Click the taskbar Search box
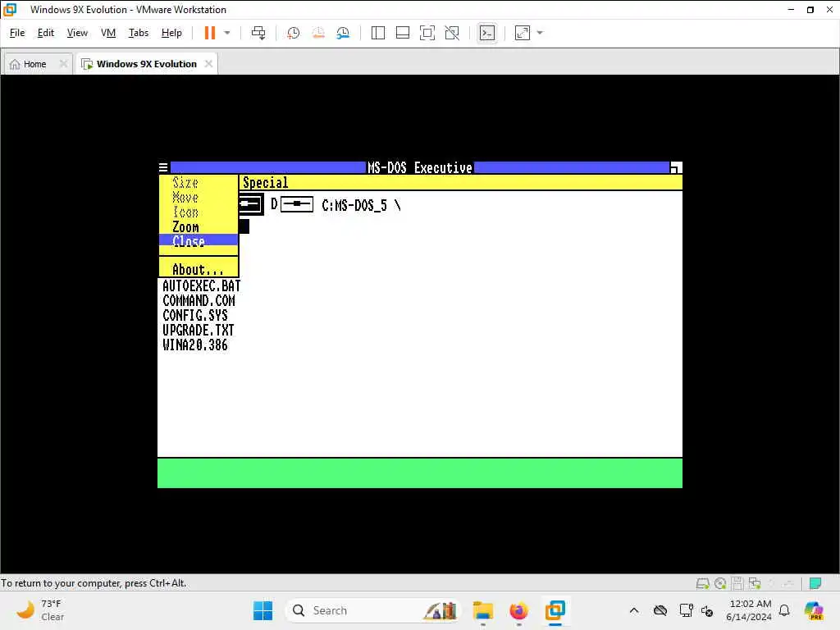The width and height of the screenshot is (840, 630). click(374, 610)
